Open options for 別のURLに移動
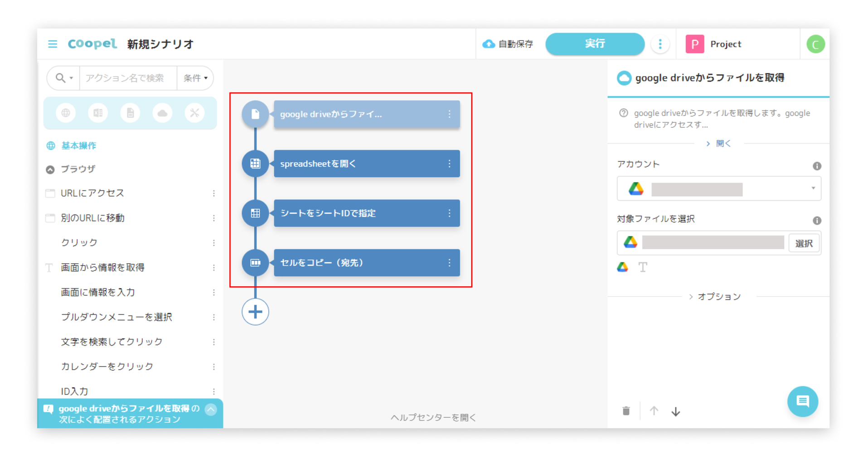 click(214, 218)
